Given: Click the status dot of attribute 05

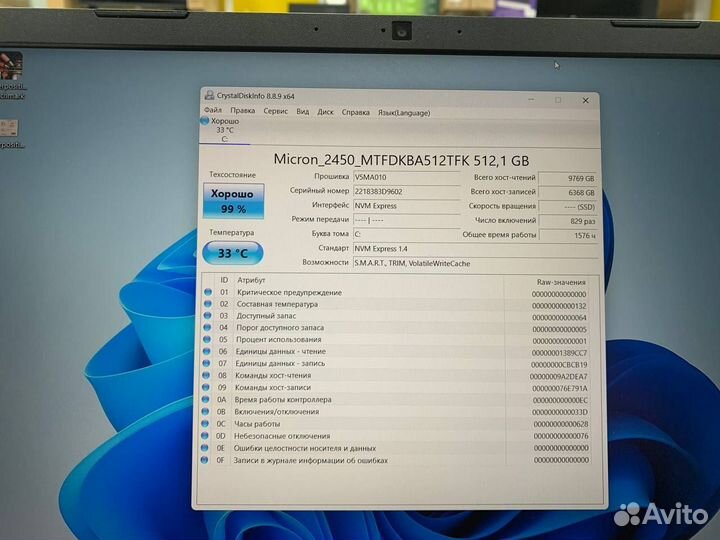Looking at the screenshot, I should [208, 340].
